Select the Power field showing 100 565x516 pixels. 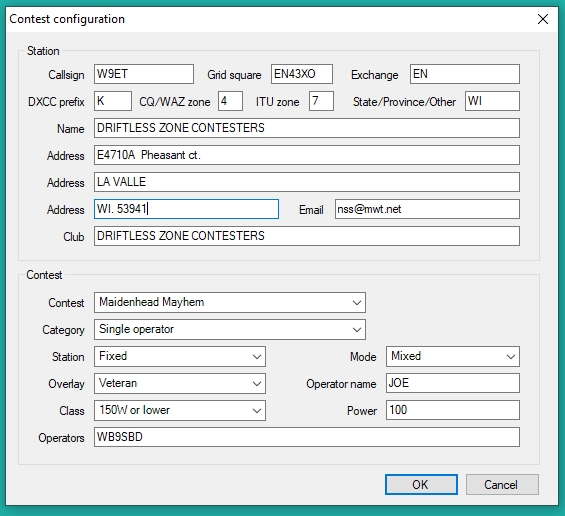tap(453, 410)
